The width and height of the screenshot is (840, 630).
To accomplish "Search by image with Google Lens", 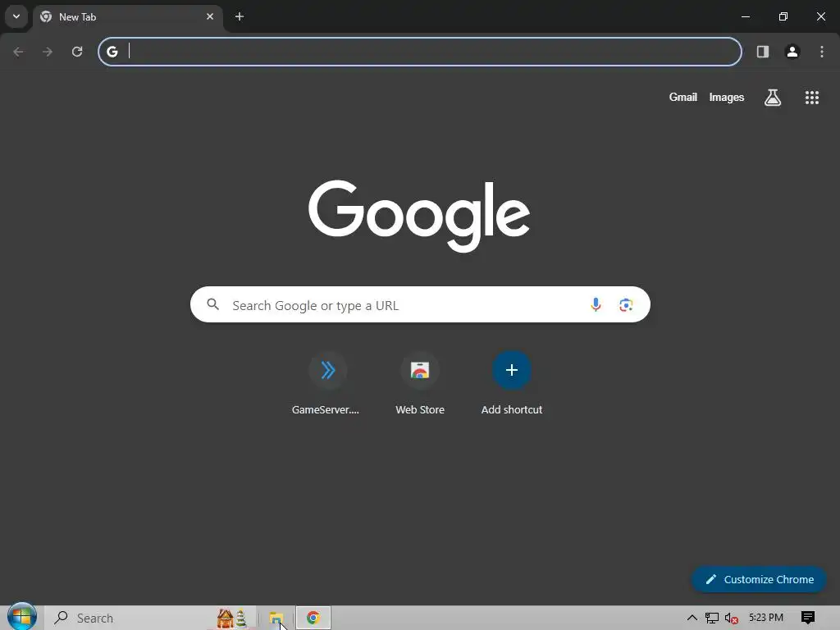I will click(626, 305).
